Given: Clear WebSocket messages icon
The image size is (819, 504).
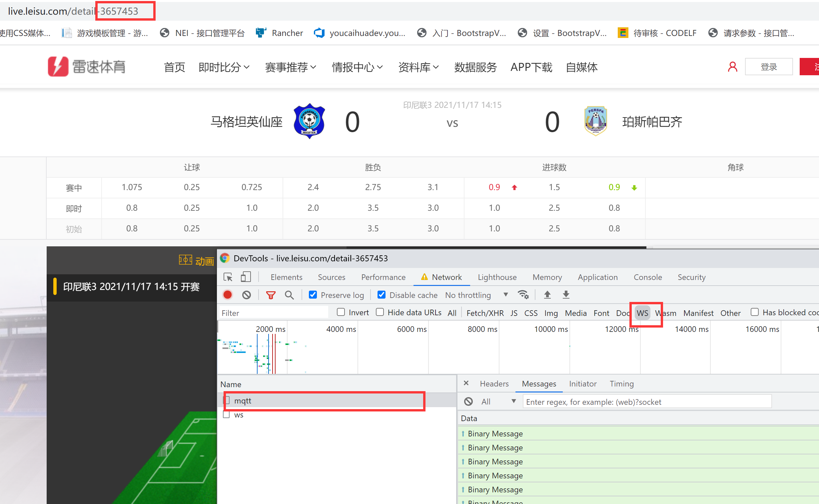Looking at the screenshot, I should coord(468,402).
